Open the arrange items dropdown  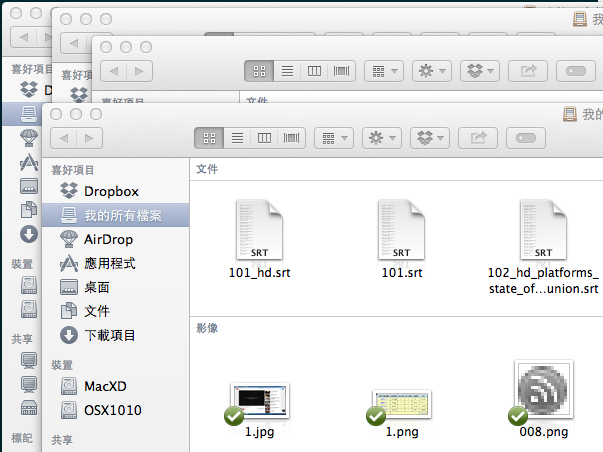(333, 137)
